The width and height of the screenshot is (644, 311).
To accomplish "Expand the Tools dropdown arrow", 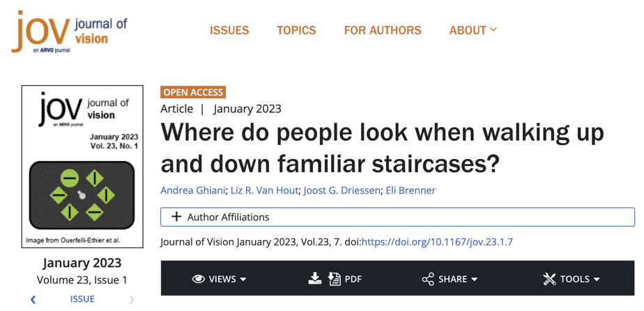I will pos(597,280).
